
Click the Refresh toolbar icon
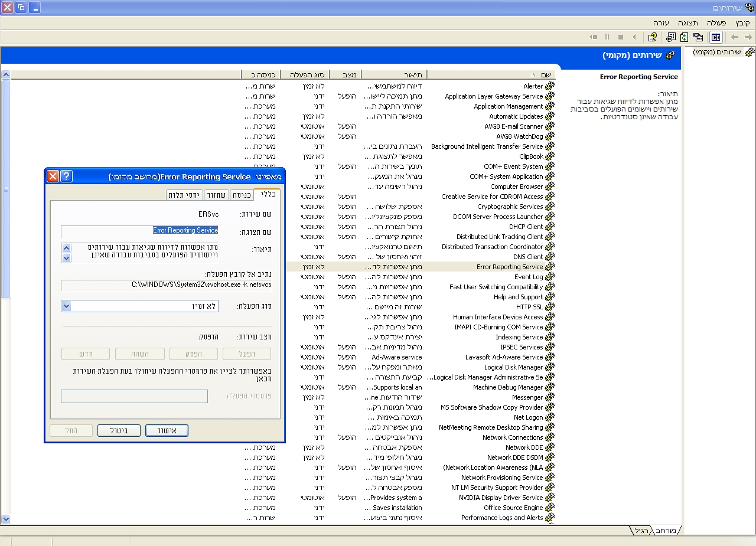[x=684, y=37]
